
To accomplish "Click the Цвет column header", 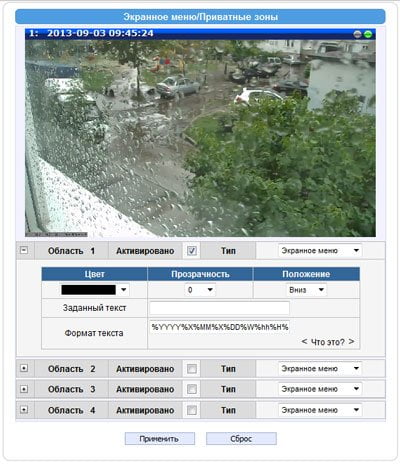I will [x=94, y=274].
